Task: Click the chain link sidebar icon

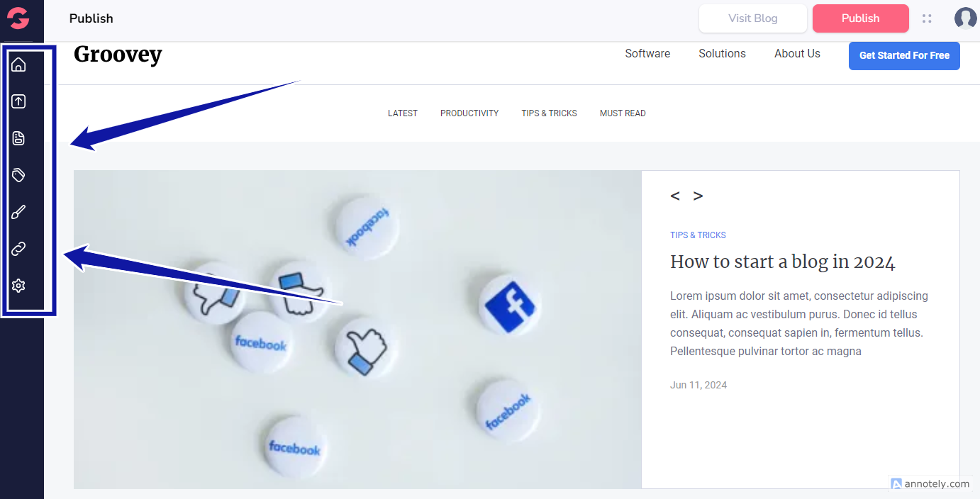Action: (x=18, y=249)
